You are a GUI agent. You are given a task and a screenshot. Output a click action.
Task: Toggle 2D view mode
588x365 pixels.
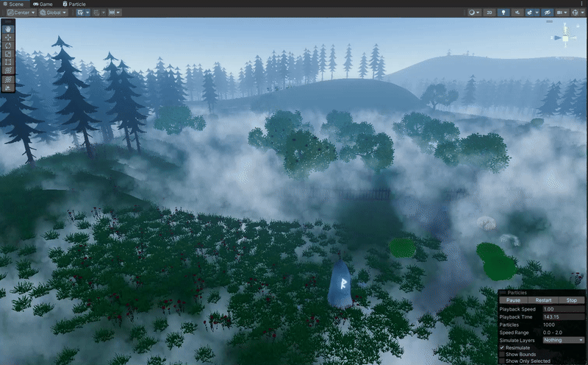coord(490,13)
